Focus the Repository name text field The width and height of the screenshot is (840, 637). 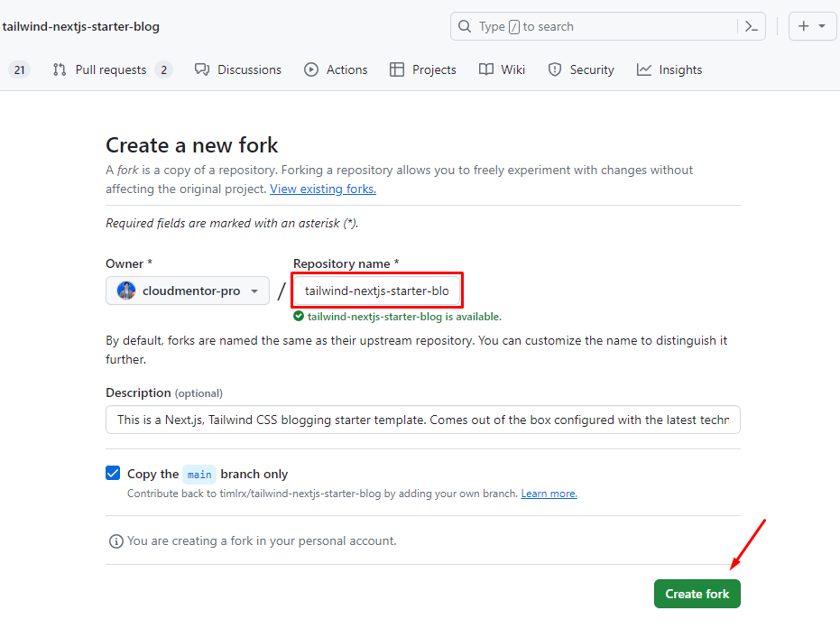point(376,291)
